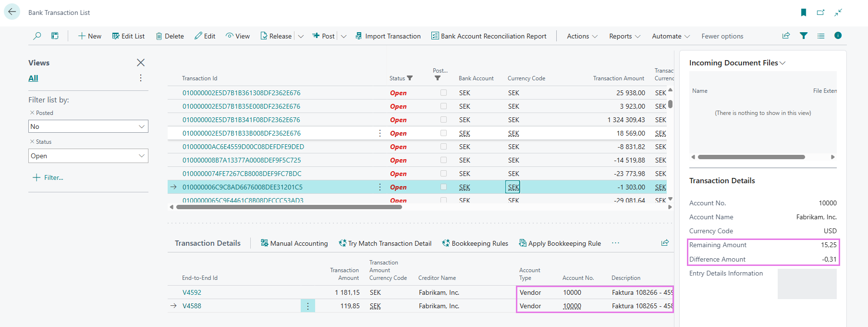The width and height of the screenshot is (868, 327).
Task: Open page in new window icon
Action: tap(820, 13)
